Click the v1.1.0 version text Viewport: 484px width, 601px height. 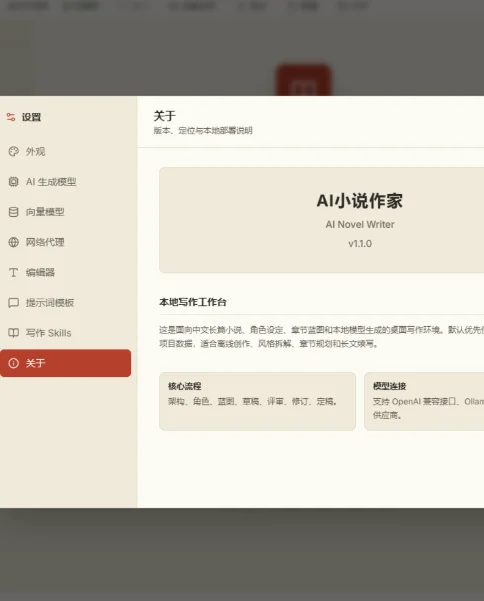click(360, 244)
